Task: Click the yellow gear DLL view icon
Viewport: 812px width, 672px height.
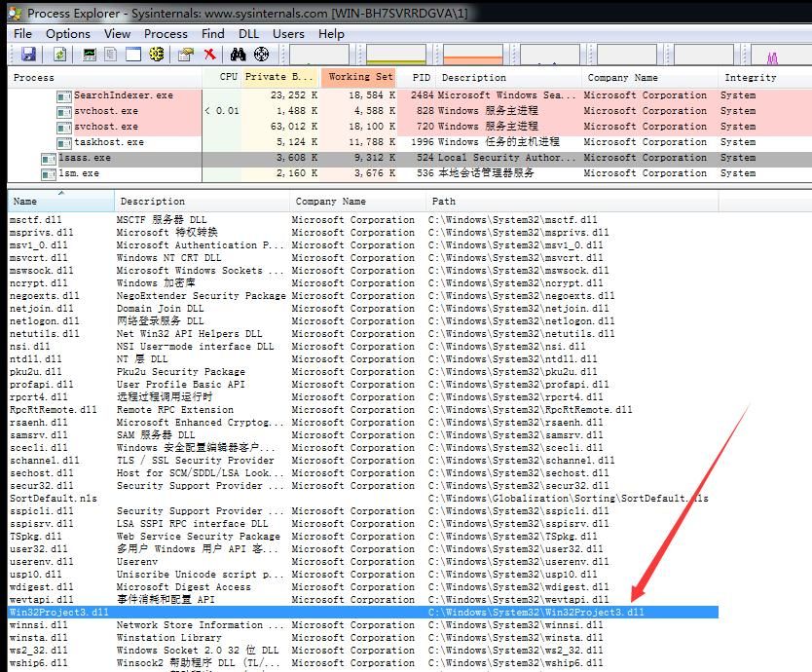Action: 157,54
